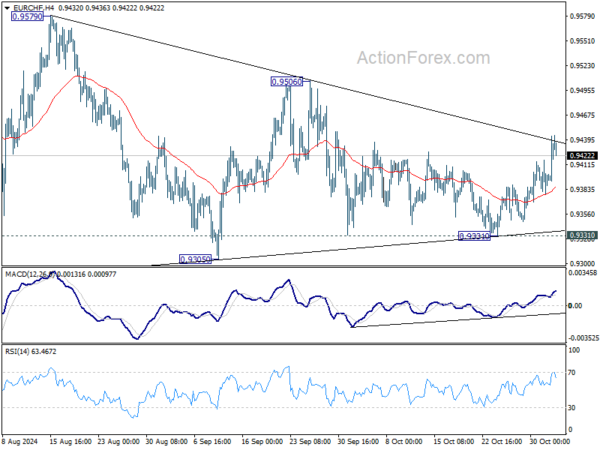
Task: Click the 0.95510 price scale level
Action: coord(582,41)
